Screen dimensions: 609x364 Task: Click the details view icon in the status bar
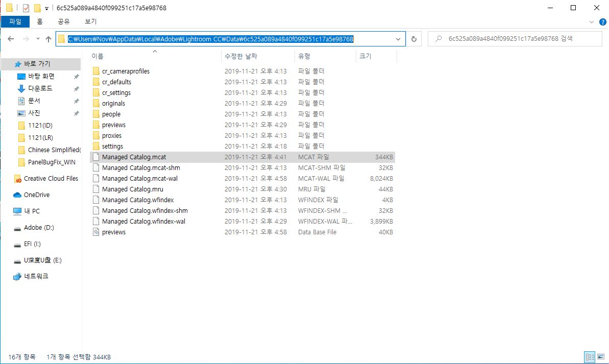tap(590, 357)
